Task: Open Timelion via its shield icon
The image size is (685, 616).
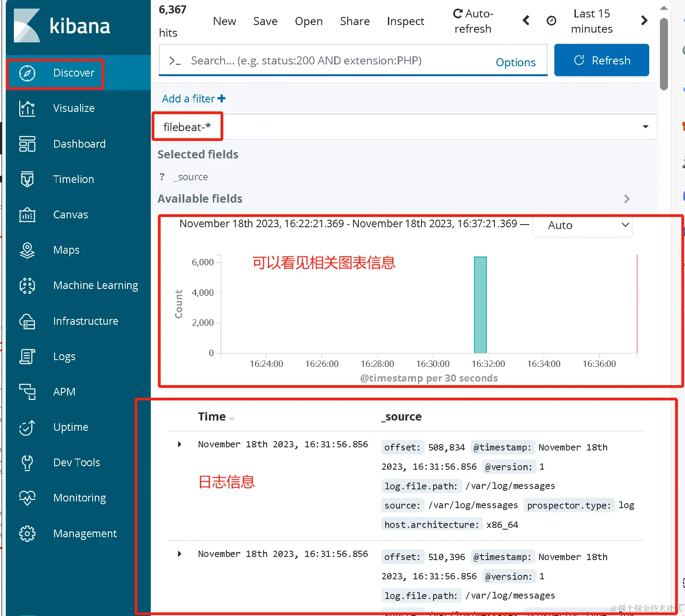Action: pos(27,179)
